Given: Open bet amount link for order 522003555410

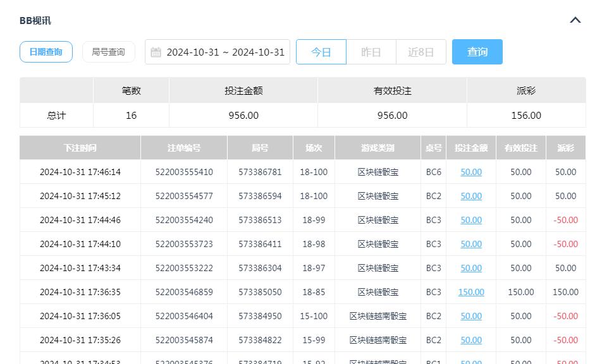Looking at the screenshot, I should tap(470, 172).
